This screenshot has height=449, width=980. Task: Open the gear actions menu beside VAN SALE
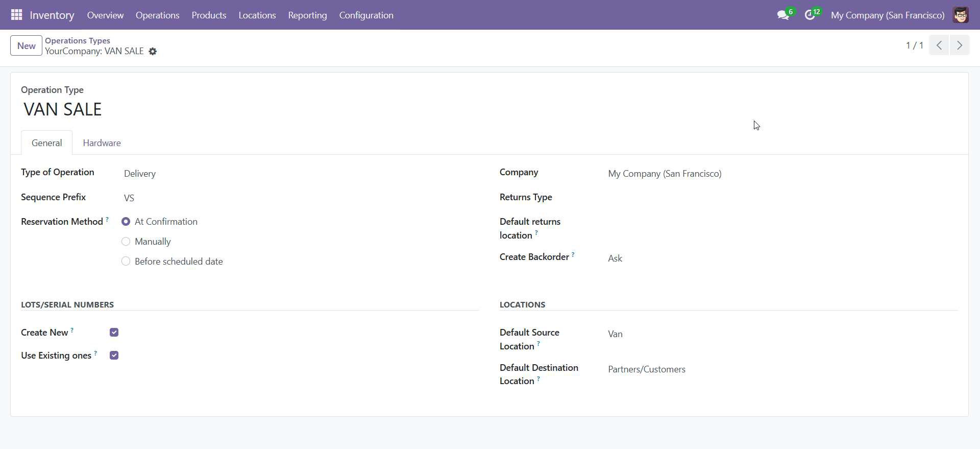click(153, 52)
